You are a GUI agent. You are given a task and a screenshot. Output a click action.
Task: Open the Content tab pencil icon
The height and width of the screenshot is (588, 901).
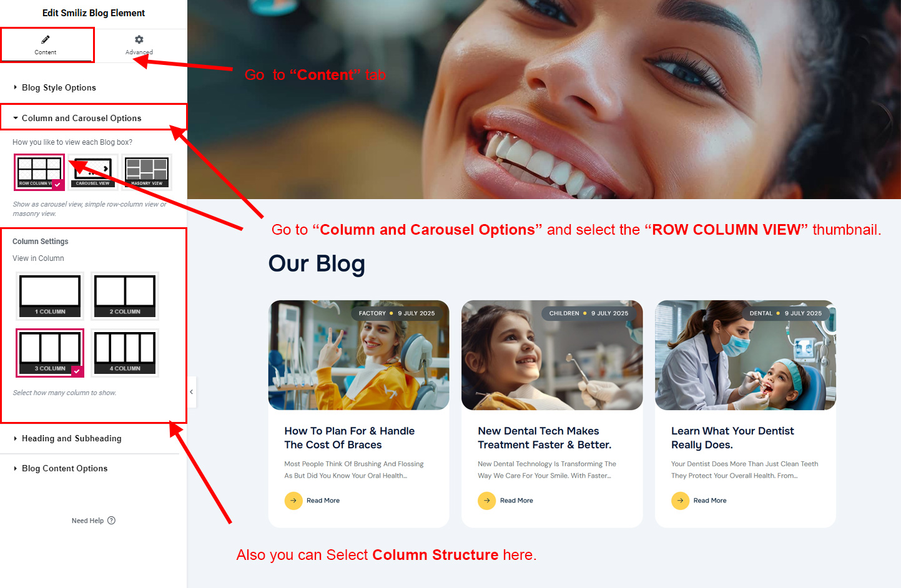click(x=46, y=40)
